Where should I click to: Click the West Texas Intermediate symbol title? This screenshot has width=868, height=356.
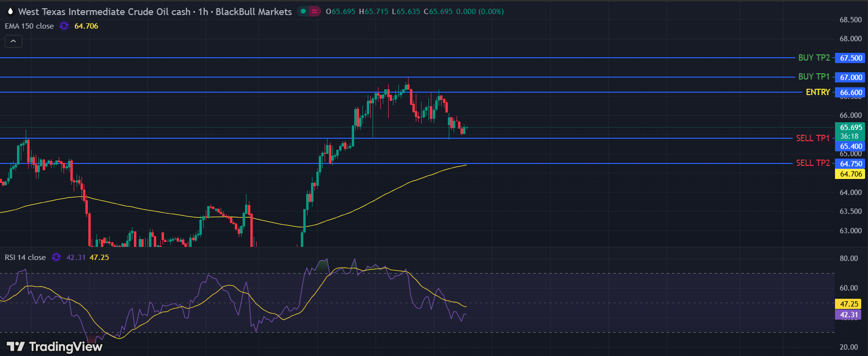(x=104, y=12)
